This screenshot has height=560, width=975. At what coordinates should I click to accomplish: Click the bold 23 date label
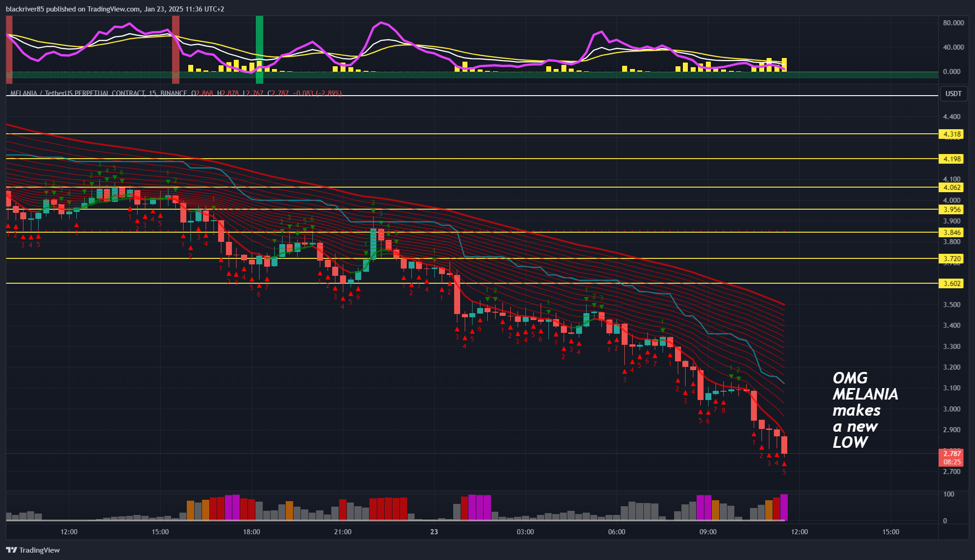[x=434, y=532]
